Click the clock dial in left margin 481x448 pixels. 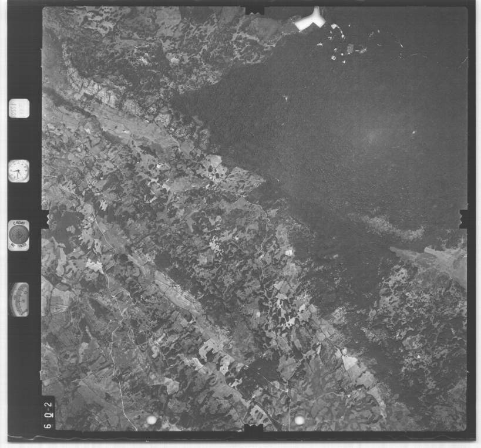[19, 171]
